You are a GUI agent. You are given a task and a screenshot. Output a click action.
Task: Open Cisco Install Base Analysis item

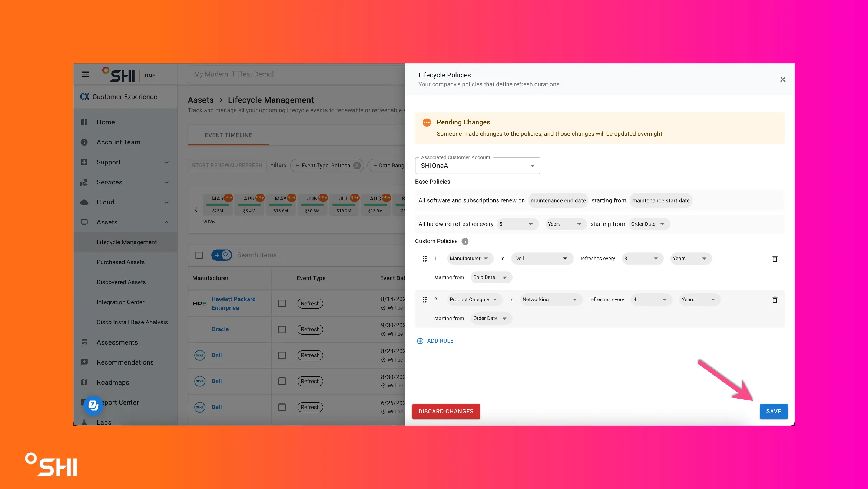[132, 322]
